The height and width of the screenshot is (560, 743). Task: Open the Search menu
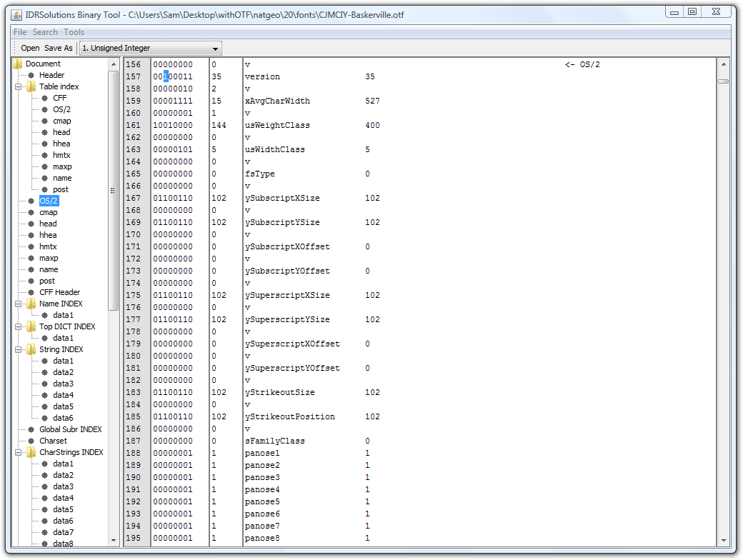[45, 32]
